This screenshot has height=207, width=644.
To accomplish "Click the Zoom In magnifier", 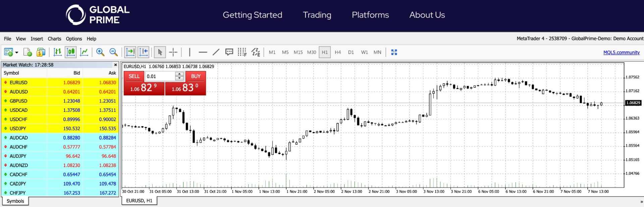I will click(100, 52).
